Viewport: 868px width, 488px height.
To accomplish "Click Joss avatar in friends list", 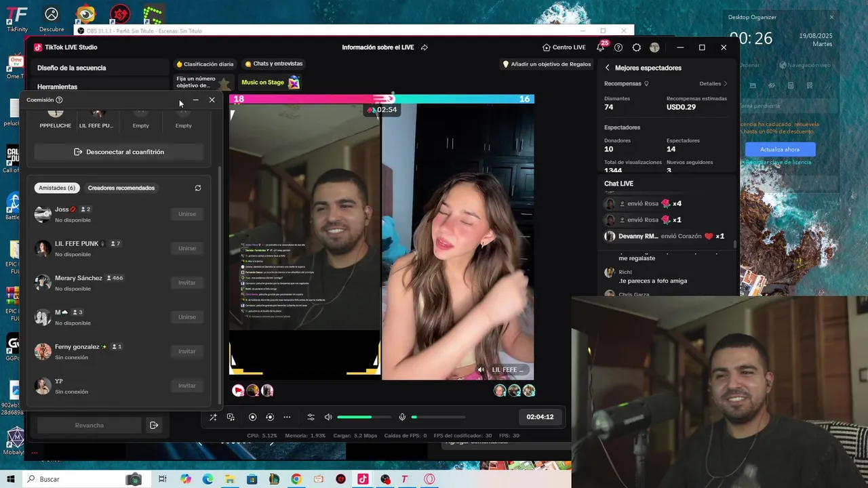I will point(43,214).
